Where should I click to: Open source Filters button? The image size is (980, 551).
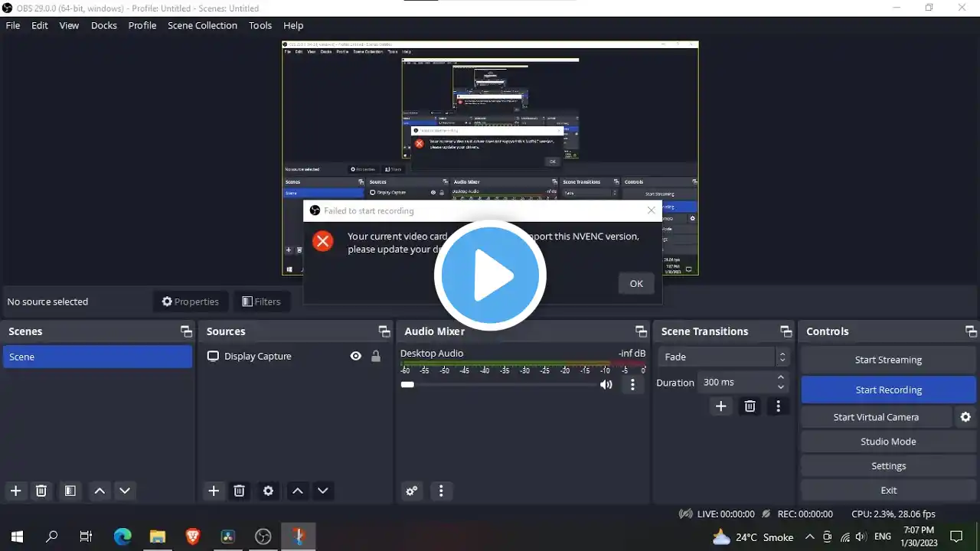tap(261, 302)
